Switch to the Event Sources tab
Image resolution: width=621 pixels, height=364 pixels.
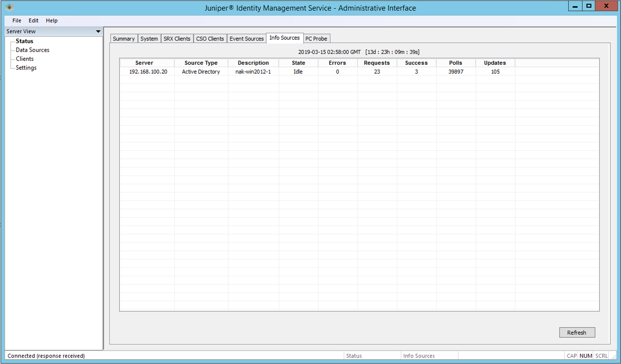point(246,39)
